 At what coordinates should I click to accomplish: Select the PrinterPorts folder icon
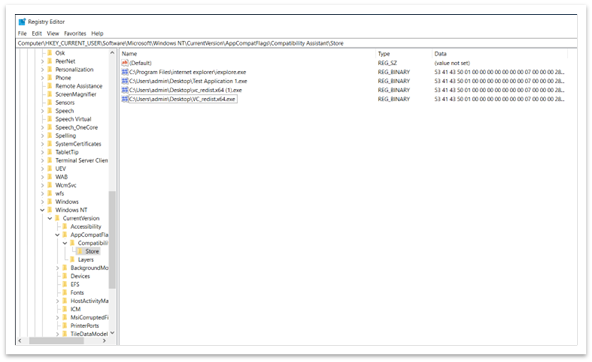coord(65,326)
